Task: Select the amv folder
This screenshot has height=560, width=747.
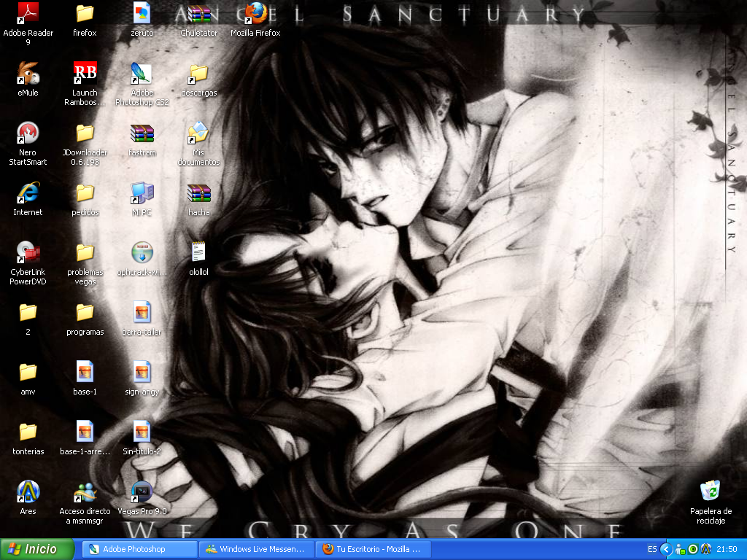Action: (x=28, y=373)
